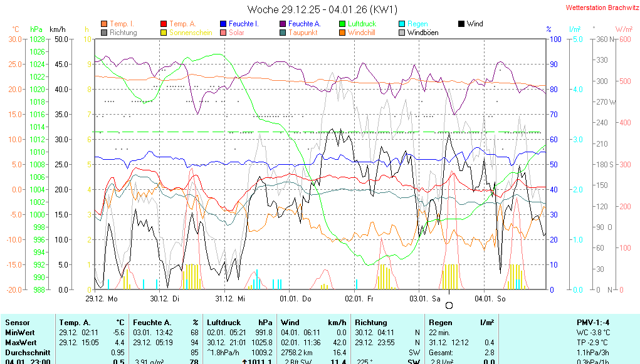Click the Solar legend label

click(x=236, y=33)
